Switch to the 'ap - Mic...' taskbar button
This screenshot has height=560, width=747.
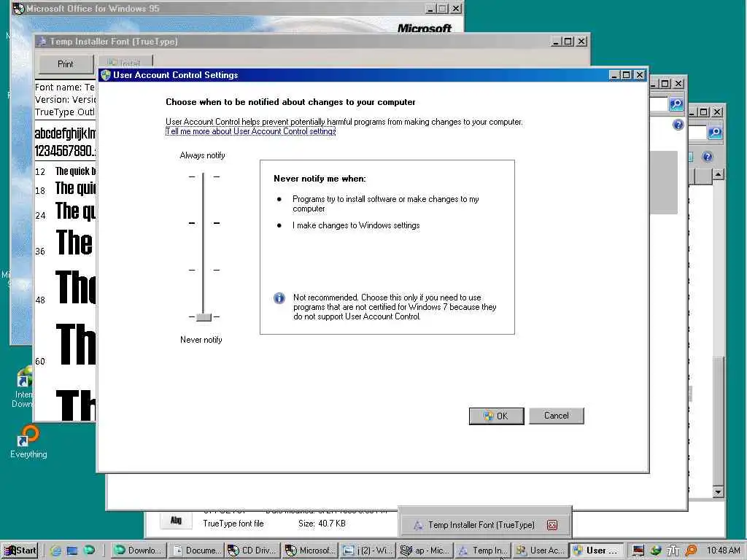click(424, 551)
